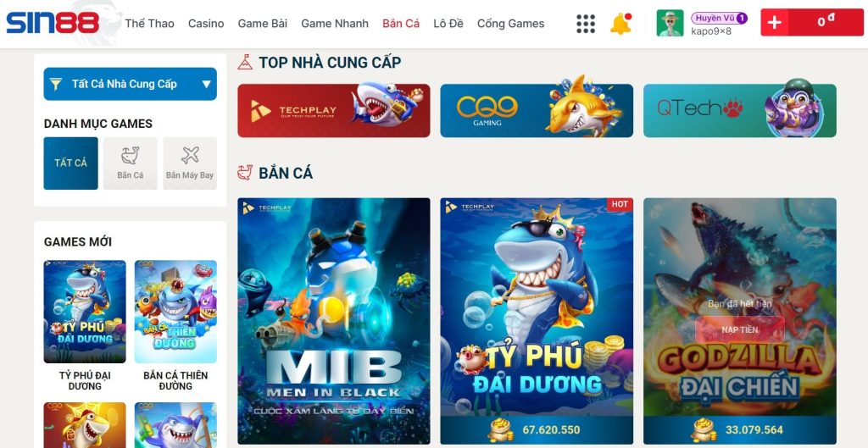Click the SIN88 logo
The height and width of the screenshot is (448, 868).
(x=53, y=23)
